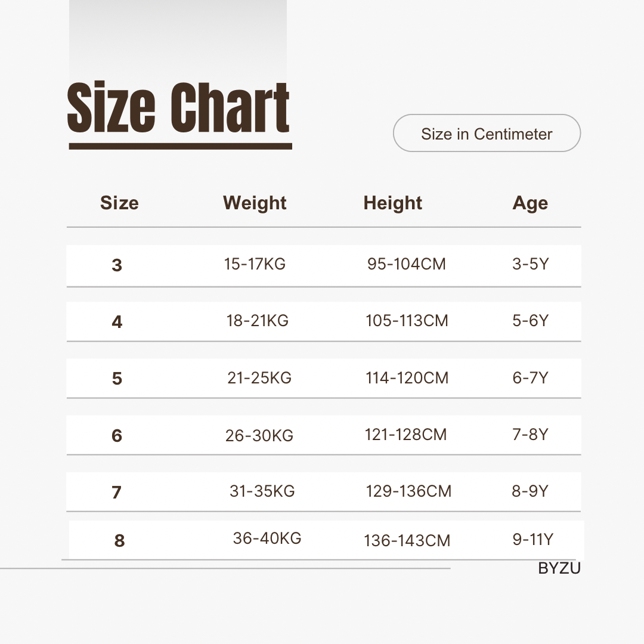Click the 6-7Y age value
This screenshot has height=644, width=644.
(x=530, y=378)
